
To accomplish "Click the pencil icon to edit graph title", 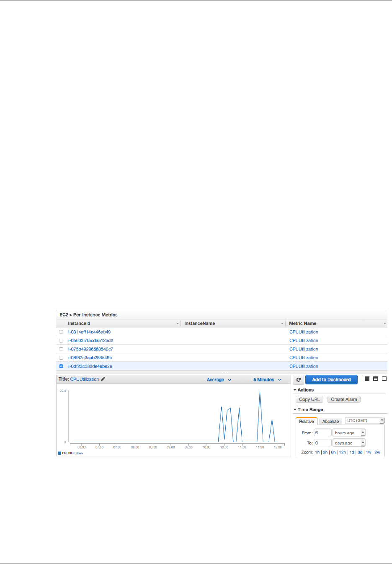I will click(103, 379).
